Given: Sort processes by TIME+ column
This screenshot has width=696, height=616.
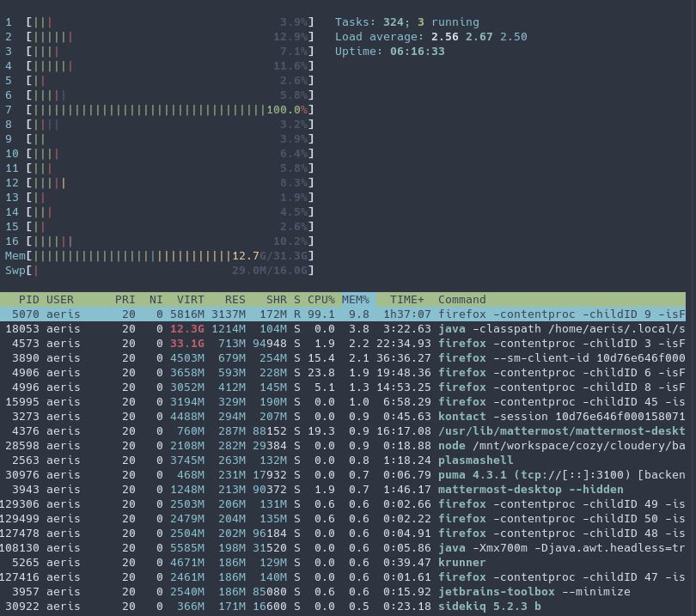Looking at the screenshot, I should (x=407, y=300).
